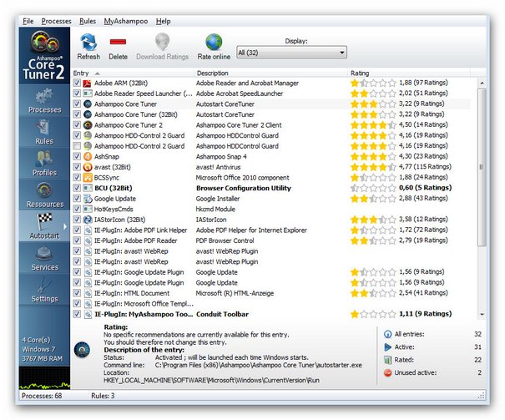
Task: Click the 'Rules: 3' status bar text
Action: point(103,396)
